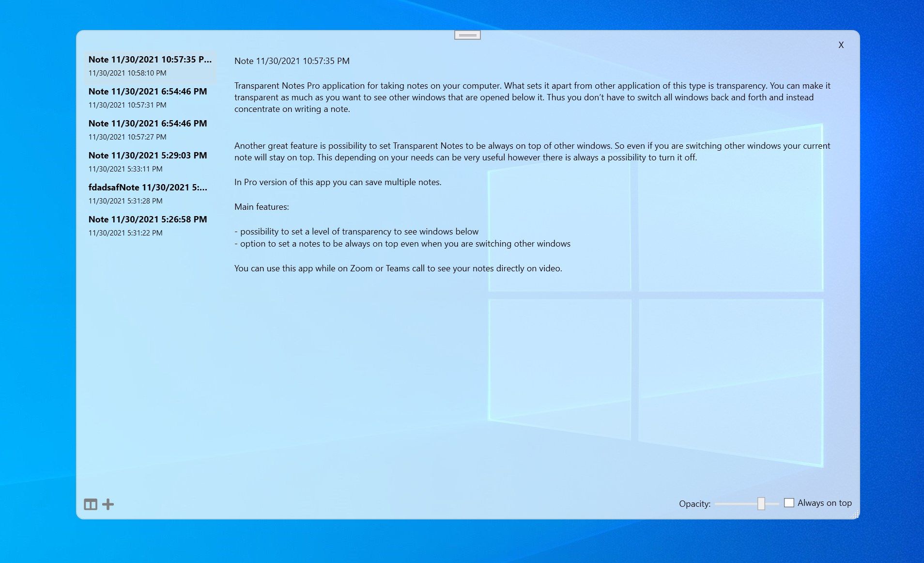Select note 11/30/2021 10:57:35 PM in list
Image resolution: width=924 pixels, height=563 pixels.
click(x=150, y=66)
